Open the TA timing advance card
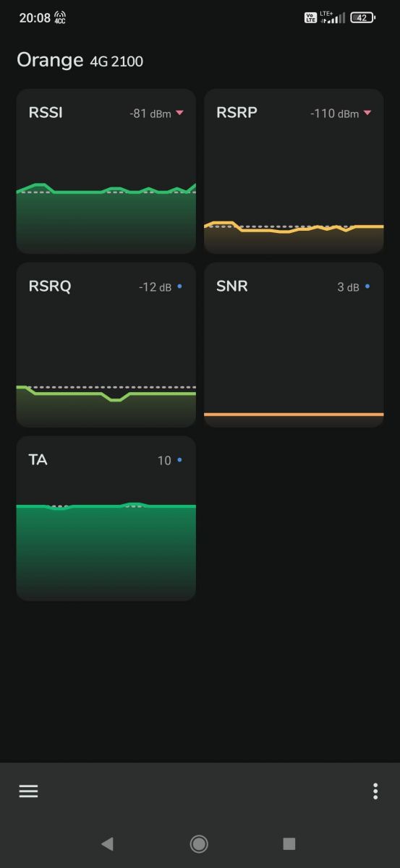The height and width of the screenshot is (868, 400). (x=106, y=519)
